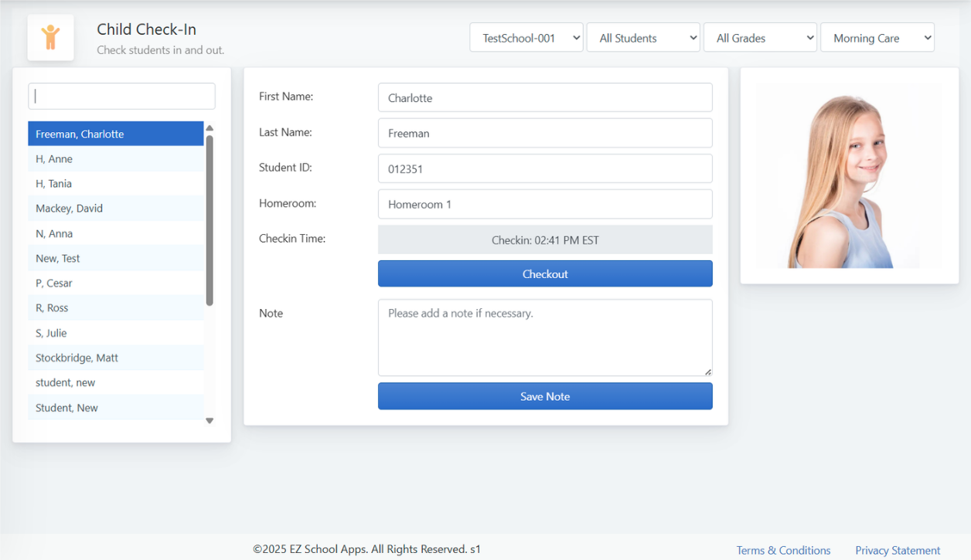Click the note textarea resize grip

708,373
